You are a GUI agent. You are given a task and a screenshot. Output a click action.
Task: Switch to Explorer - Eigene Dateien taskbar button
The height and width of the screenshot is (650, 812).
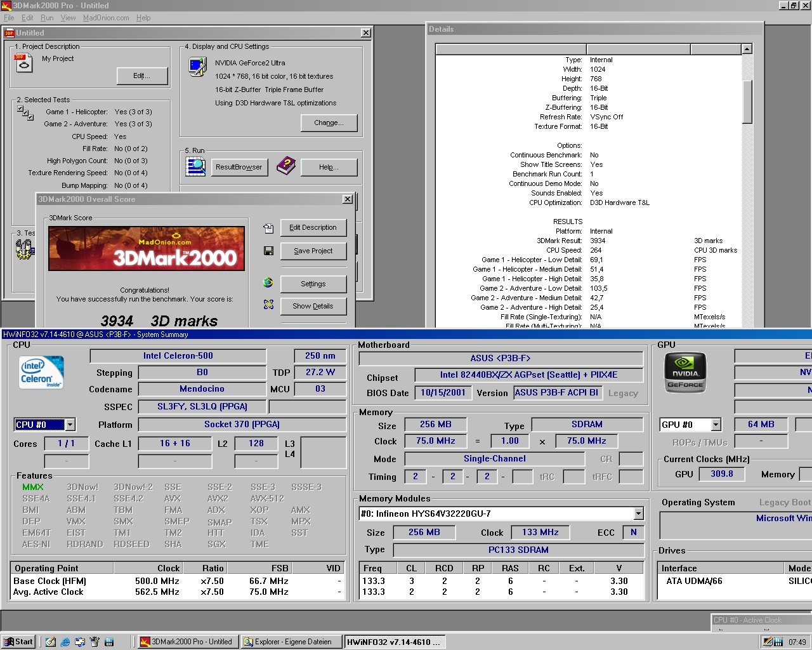(291, 642)
